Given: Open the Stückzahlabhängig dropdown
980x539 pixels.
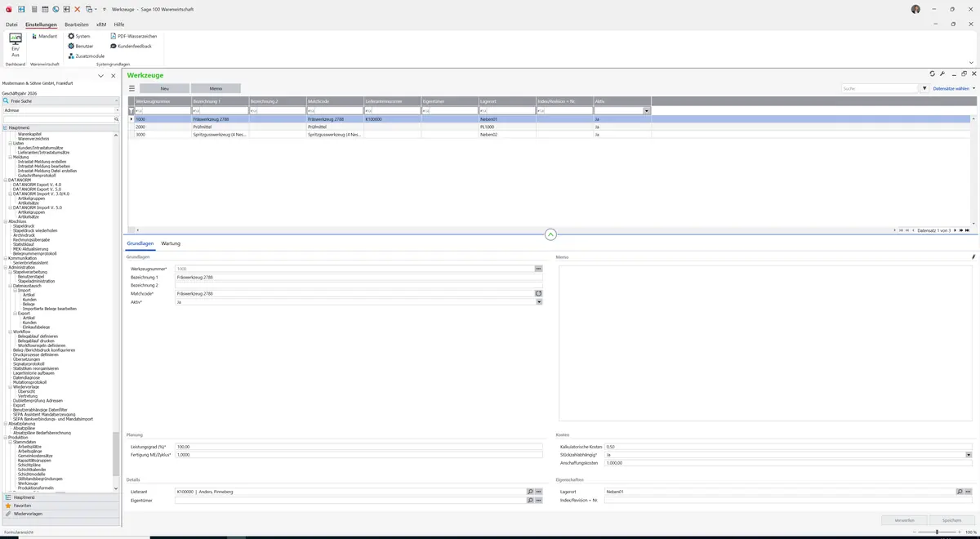Looking at the screenshot, I should (969, 455).
